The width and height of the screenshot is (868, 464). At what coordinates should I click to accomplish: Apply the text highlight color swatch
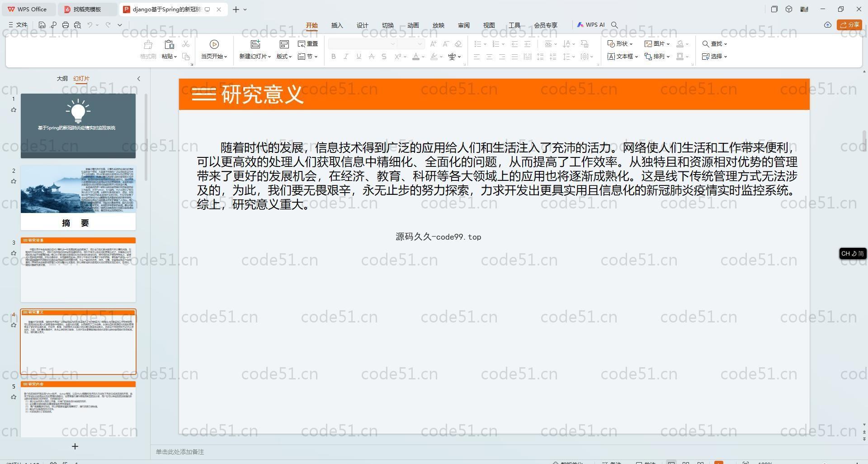(434, 57)
